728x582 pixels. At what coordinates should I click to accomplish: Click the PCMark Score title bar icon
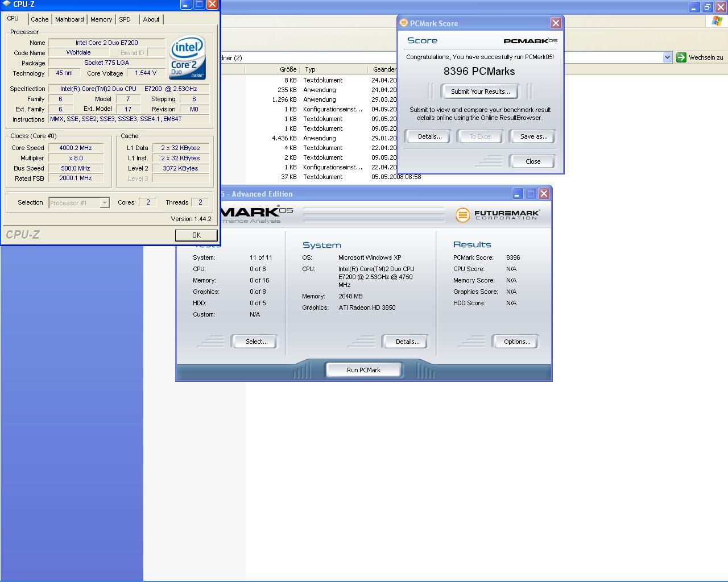click(404, 23)
